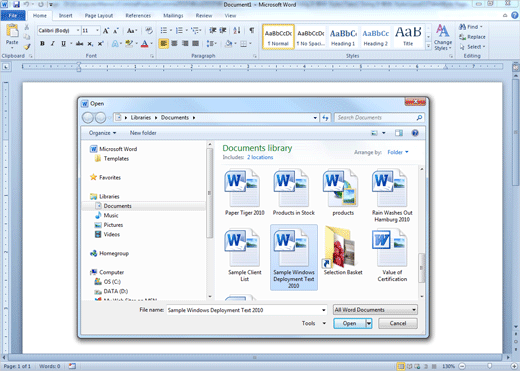Click the Shrink Font icon
The image size is (520, 371).
coord(116,31)
